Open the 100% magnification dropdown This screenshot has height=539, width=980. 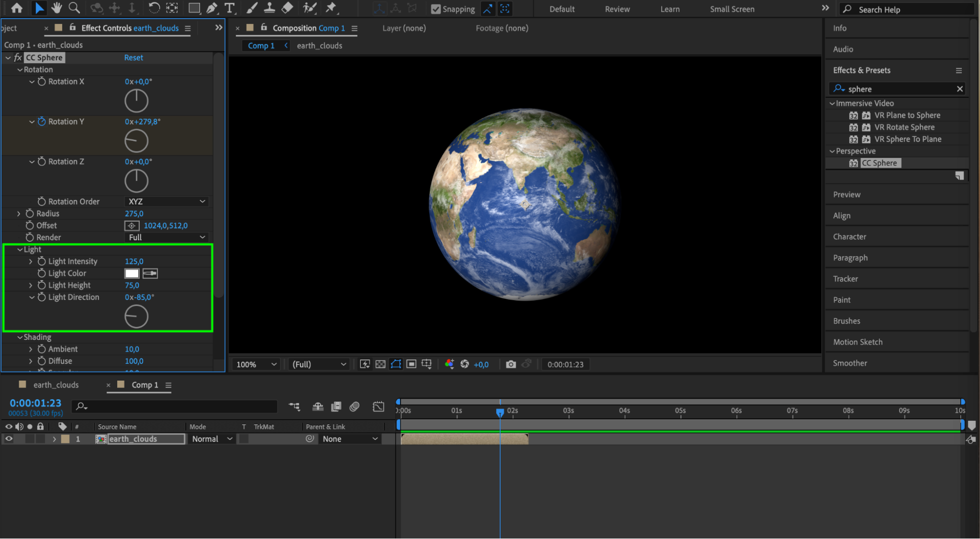coord(256,364)
